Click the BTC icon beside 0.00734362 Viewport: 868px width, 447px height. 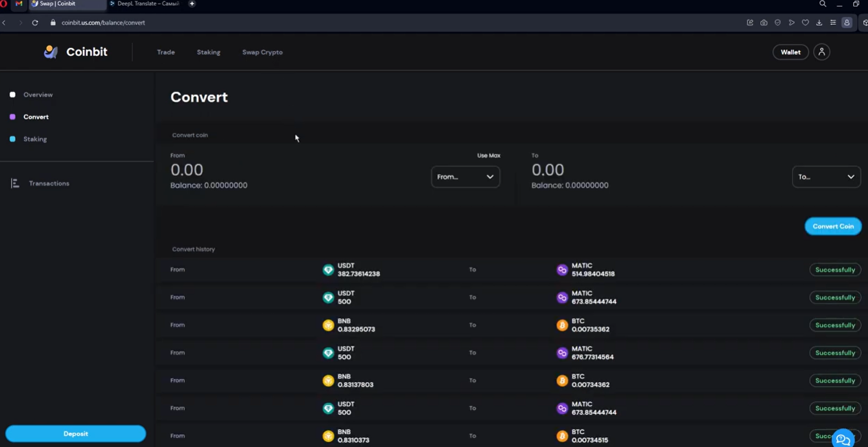(562, 381)
